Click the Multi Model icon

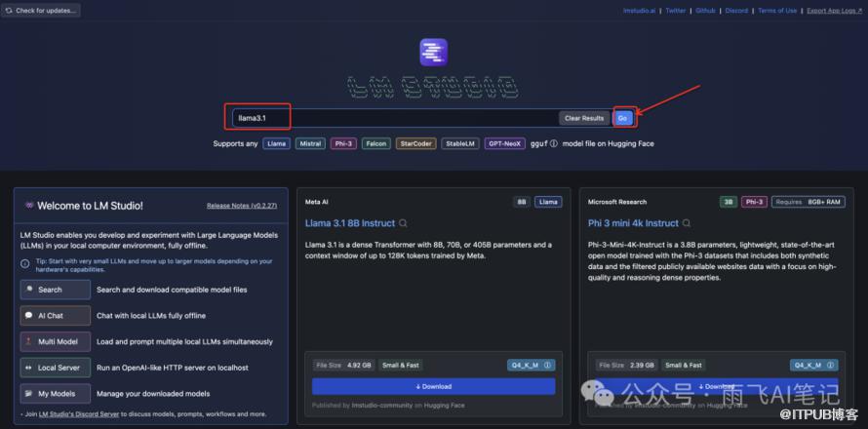(x=28, y=341)
